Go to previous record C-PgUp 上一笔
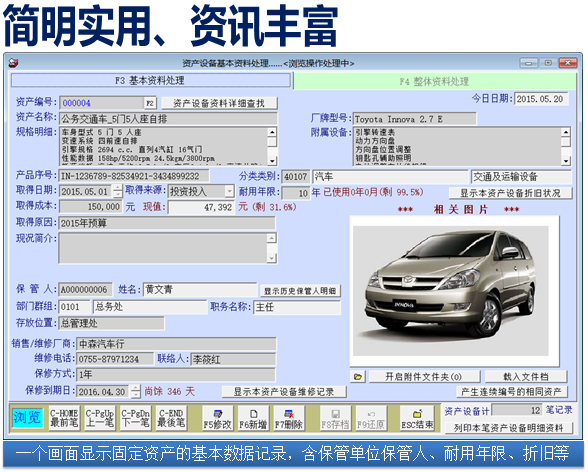This screenshot has height=472, width=588. point(100,418)
